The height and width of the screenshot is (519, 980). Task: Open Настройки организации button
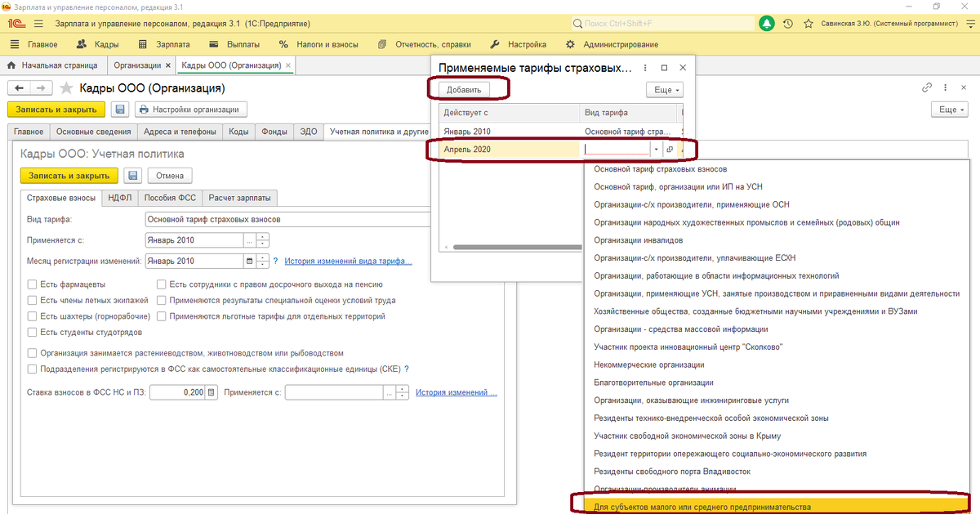(x=190, y=110)
